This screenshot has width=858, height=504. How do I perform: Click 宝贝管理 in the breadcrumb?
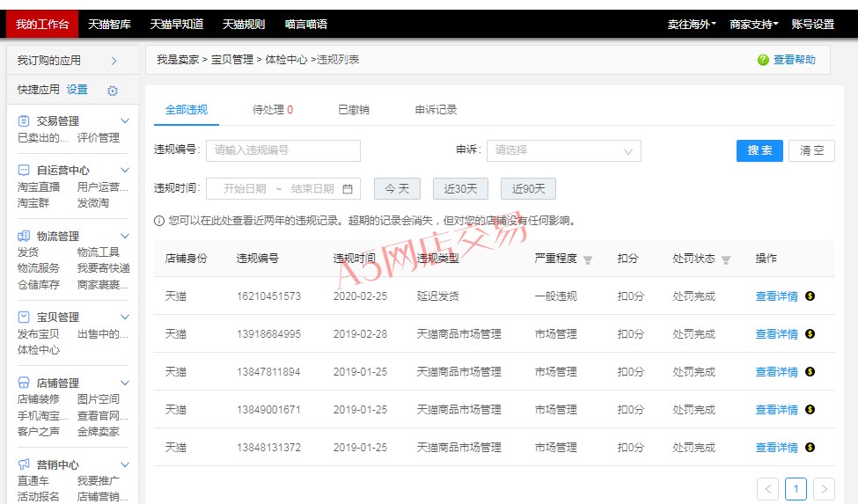tap(232, 60)
